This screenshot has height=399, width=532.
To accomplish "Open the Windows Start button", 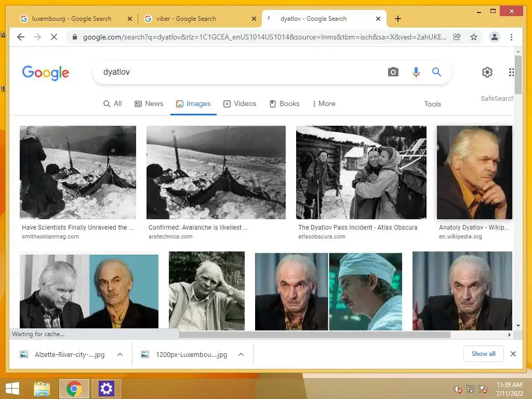I will (12, 389).
